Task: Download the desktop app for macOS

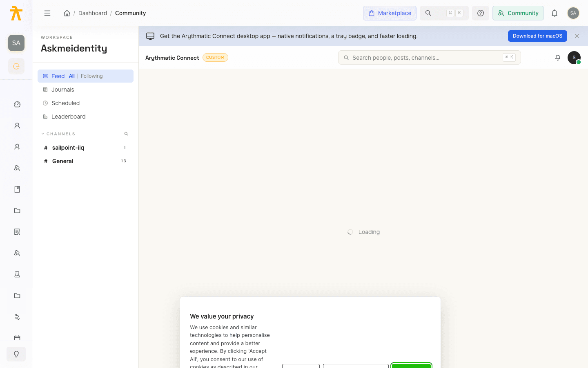Action: click(x=537, y=36)
